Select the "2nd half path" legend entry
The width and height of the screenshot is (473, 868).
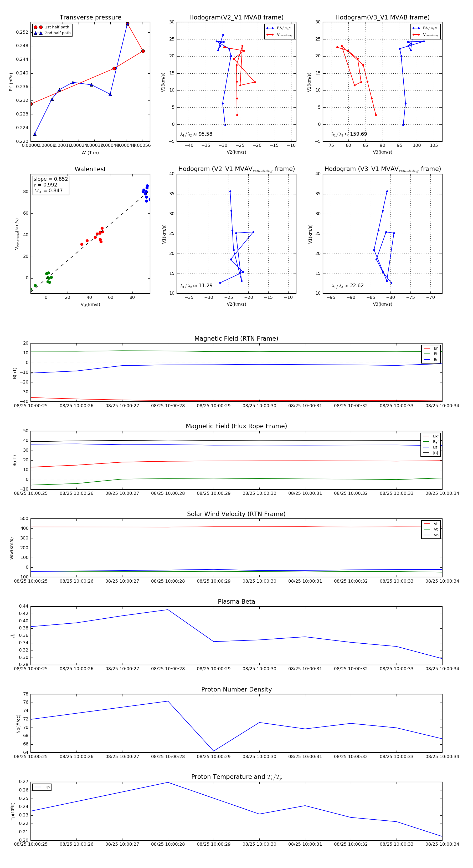pos(52,33)
